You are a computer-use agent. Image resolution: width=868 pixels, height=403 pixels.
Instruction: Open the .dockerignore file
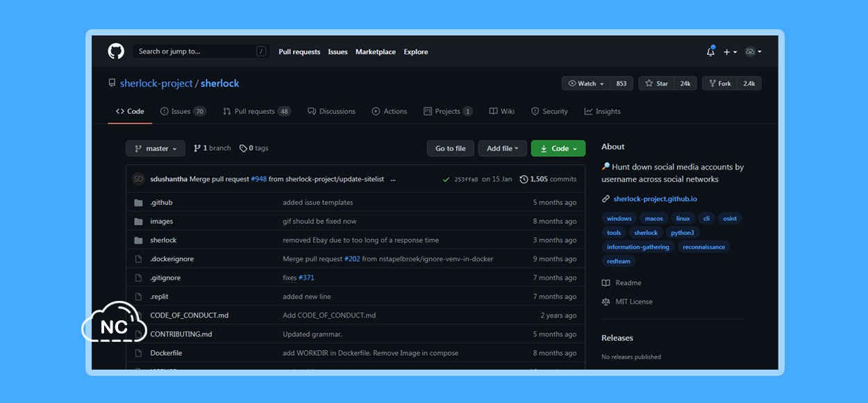point(172,258)
